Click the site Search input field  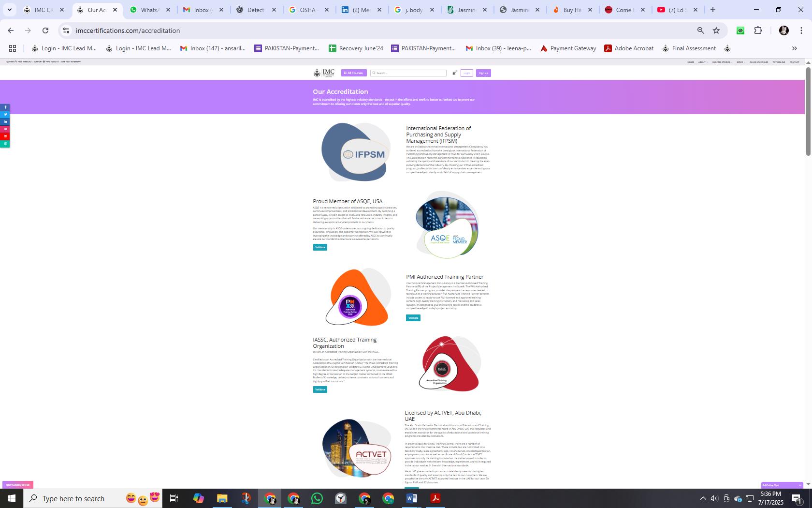[408, 73]
